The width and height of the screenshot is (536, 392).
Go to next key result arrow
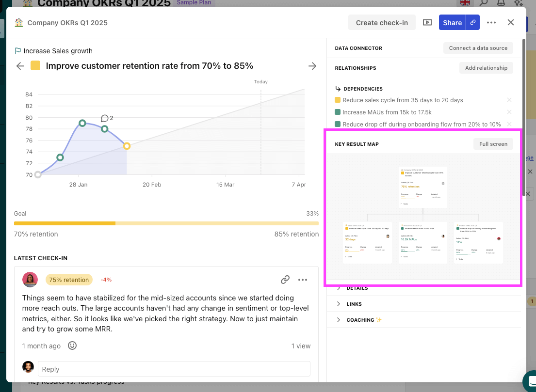[x=312, y=66]
